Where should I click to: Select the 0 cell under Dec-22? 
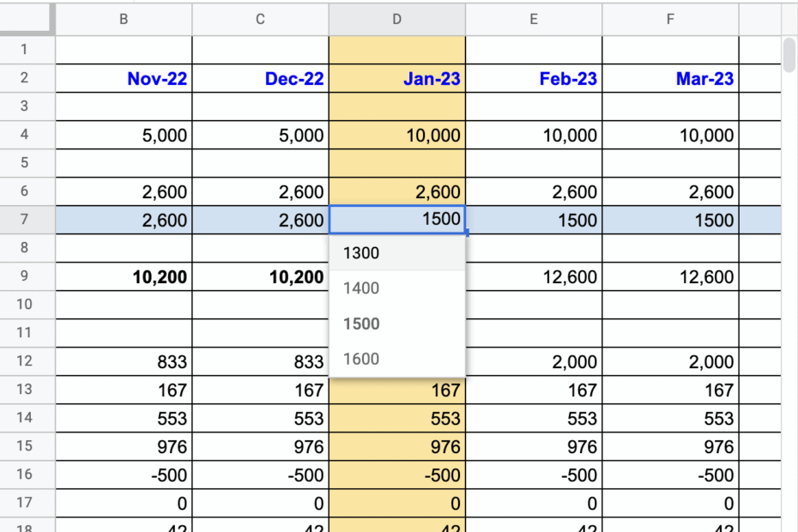pyautogui.click(x=260, y=503)
